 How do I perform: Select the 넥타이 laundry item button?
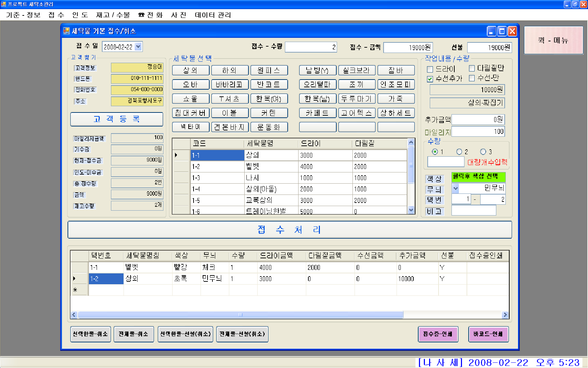(x=191, y=127)
